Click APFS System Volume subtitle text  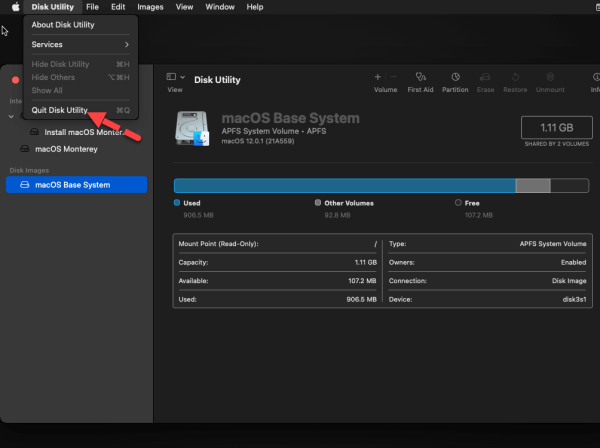click(x=274, y=131)
